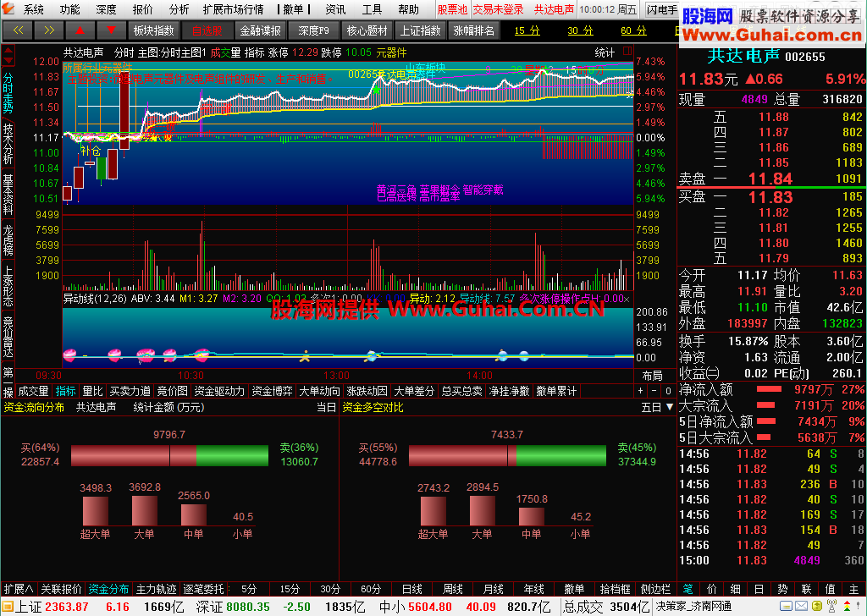Image resolution: width=867 pixels, height=616 pixels.
Task: Click the network antenna status icon
Action: (831, 607)
